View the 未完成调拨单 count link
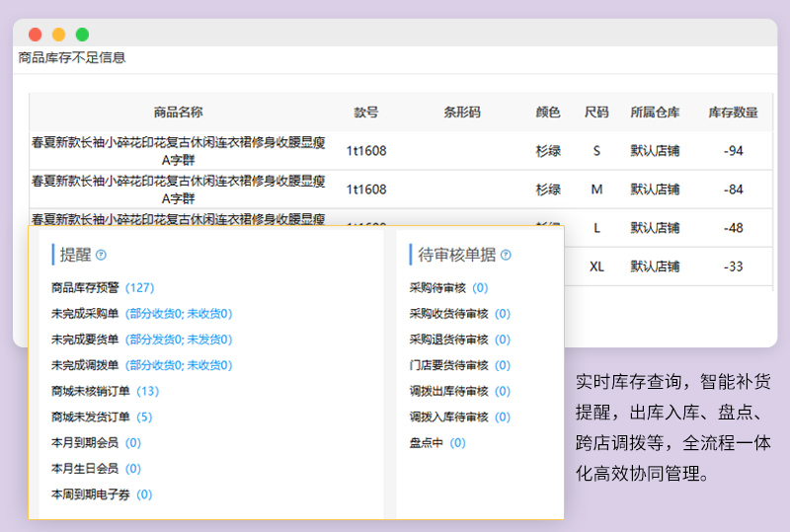The height and width of the screenshot is (532, 790). [x=179, y=365]
